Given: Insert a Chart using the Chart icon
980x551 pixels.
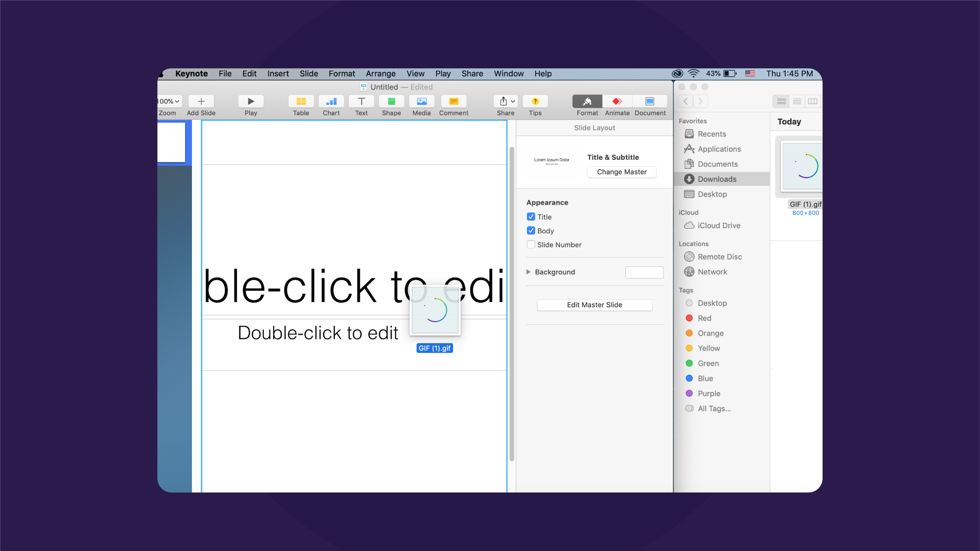Looking at the screenshot, I should pos(331,101).
